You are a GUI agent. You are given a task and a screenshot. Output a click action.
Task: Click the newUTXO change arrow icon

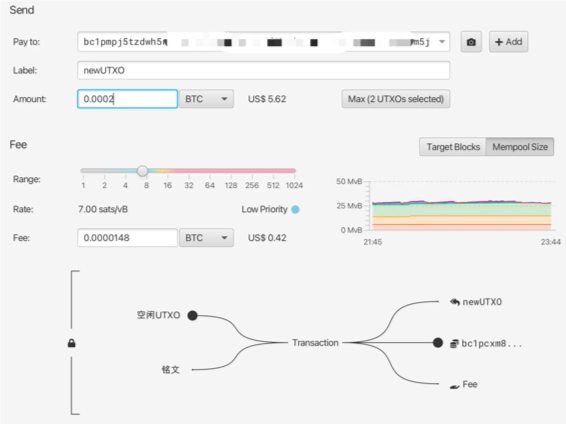point(454,302)
